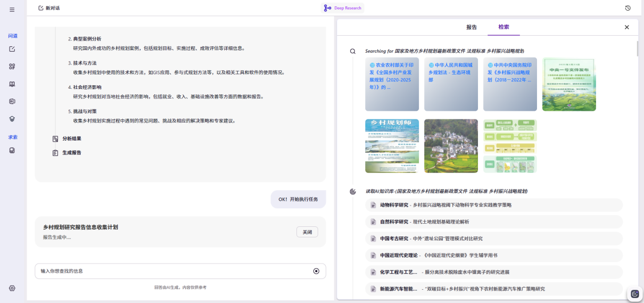Close the right research panel
The width and height of the screenshot is (644, 303).
[626, 27]
